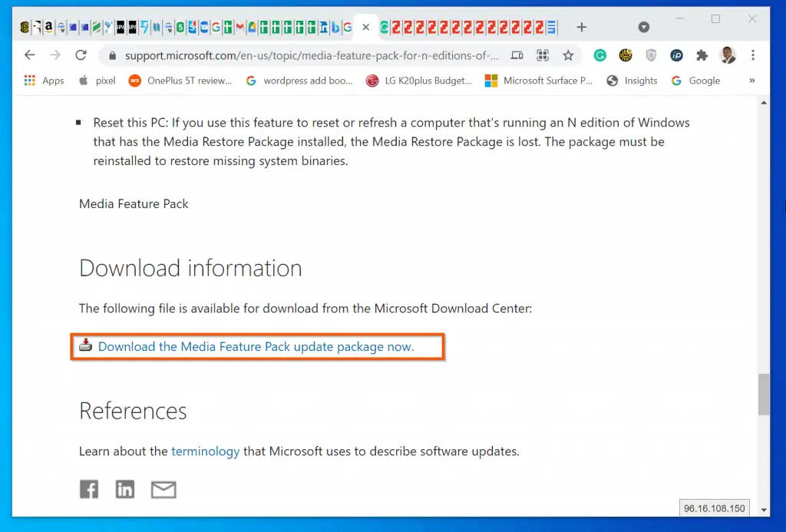
Task: Switch to the Amazon tab
Action: click(x=48, y=27)
